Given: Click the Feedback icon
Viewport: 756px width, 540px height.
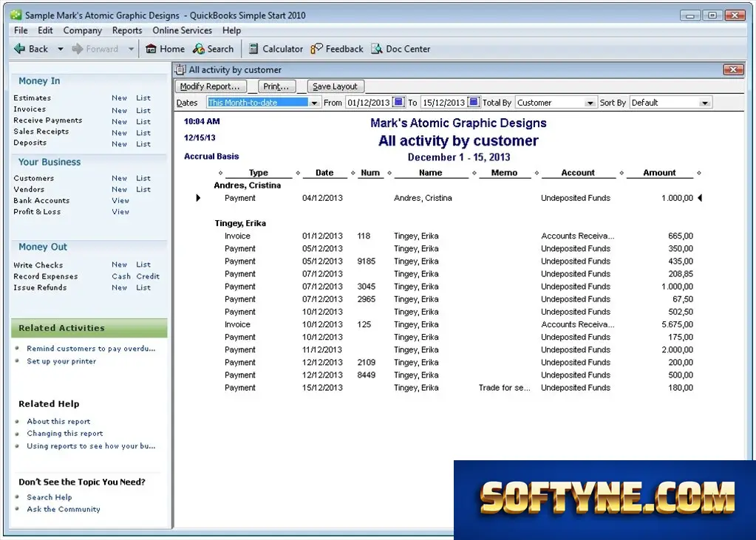Looking at the screenshot, I should [317, 49].
